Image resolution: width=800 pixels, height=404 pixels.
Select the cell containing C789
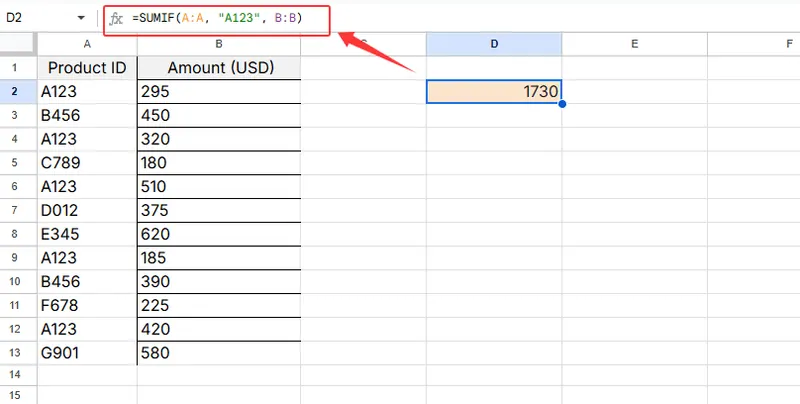(87, 163)
